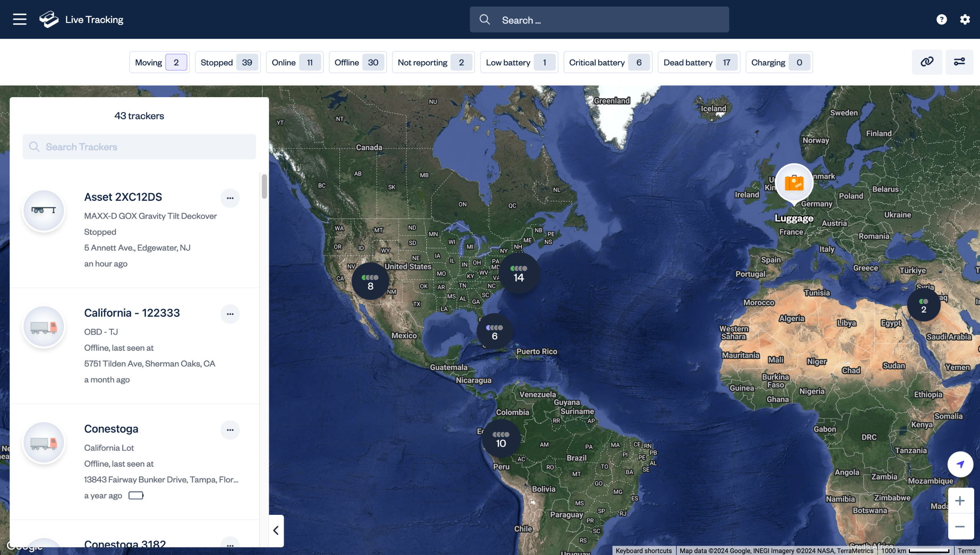Image resolution: width=980 pixels, height=555 pixels.
Task: Select the Not reporting filter chip
Action: tap(433, 62)
